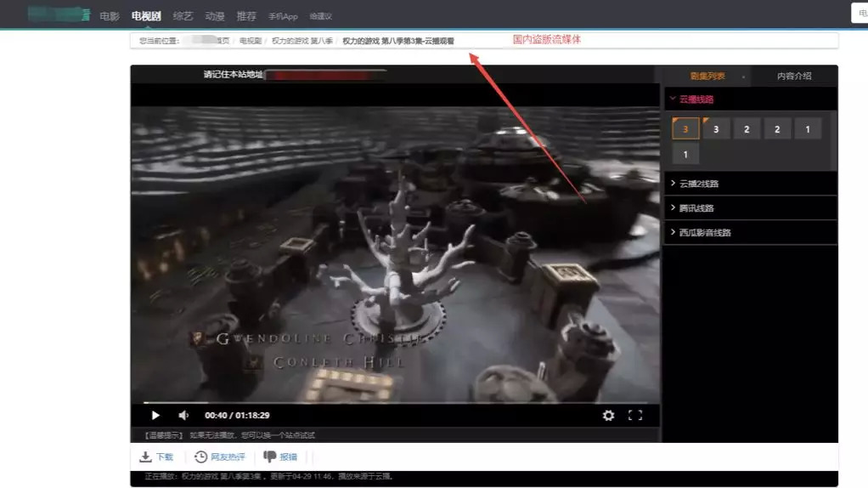Expand the 西瓜影音线路 section
The height and width of the screenshot is (488, 868).
coord(750,232)
